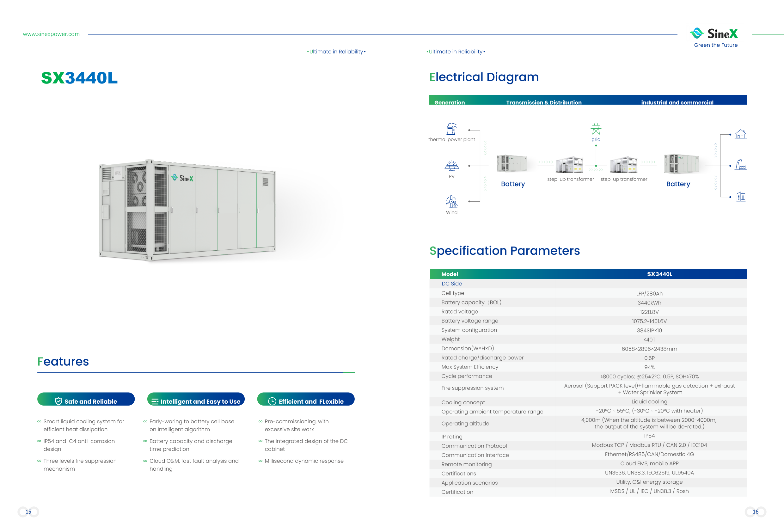Click page number 16
784x532 pixels.
coord(755,512)
